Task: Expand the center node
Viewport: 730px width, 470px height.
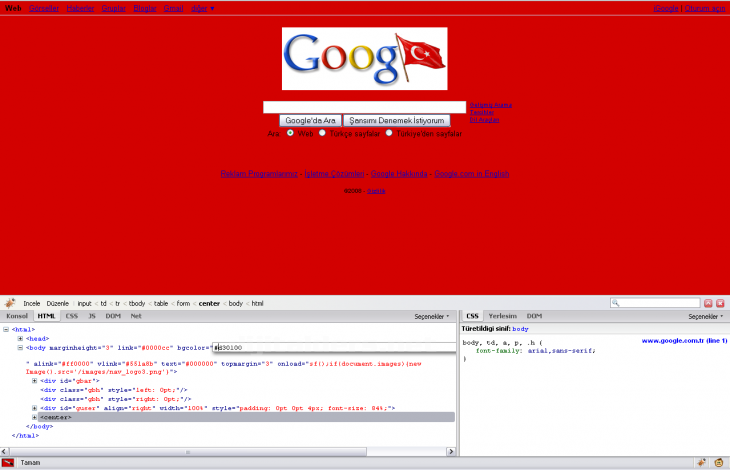Action: point(34,417)
